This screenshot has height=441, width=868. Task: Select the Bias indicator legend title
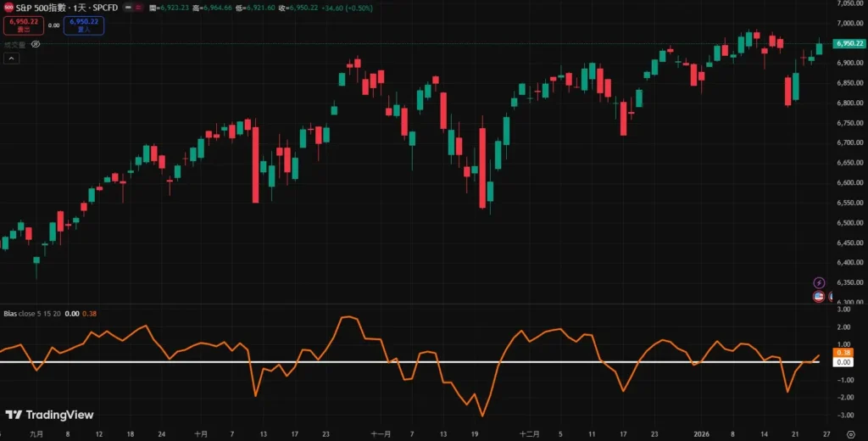point(11,313)
